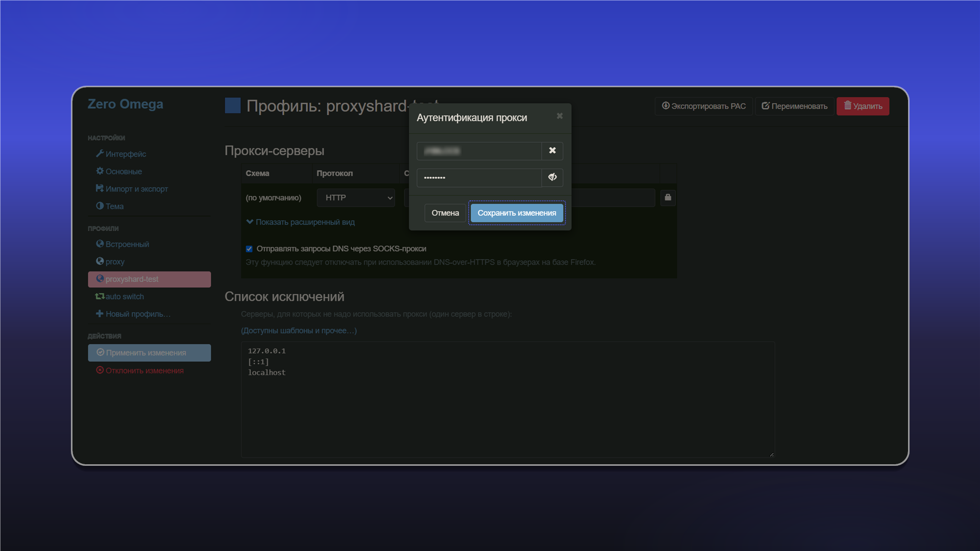Image resolution: width=980 pixels, height=551 pixels.
Task: Toggle password visibility eye icon
Action: point(552,177)
